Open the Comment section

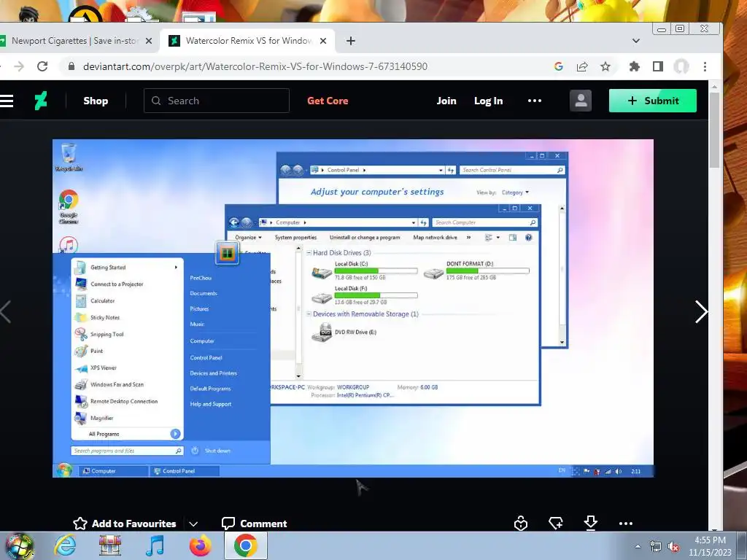[255, 524]
